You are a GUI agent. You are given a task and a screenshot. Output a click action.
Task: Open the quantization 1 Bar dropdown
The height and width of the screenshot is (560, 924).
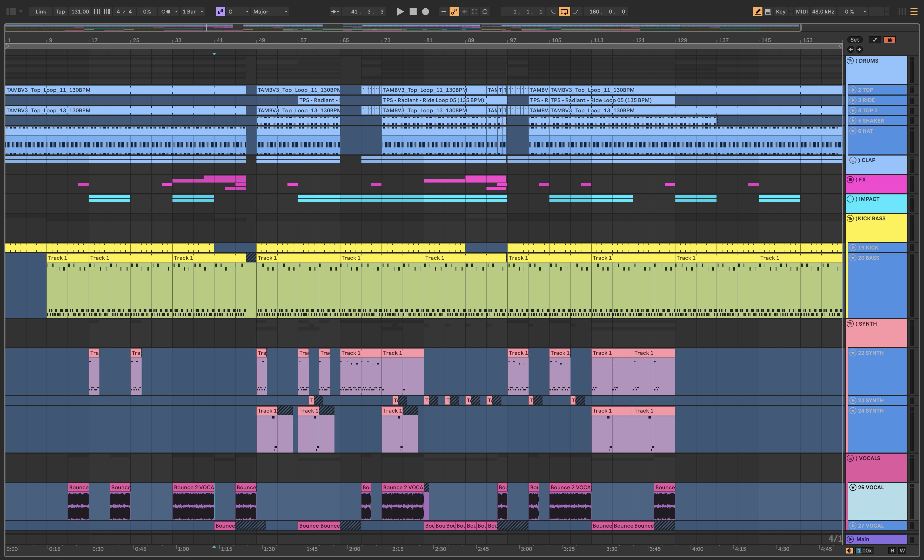point(193,12)
